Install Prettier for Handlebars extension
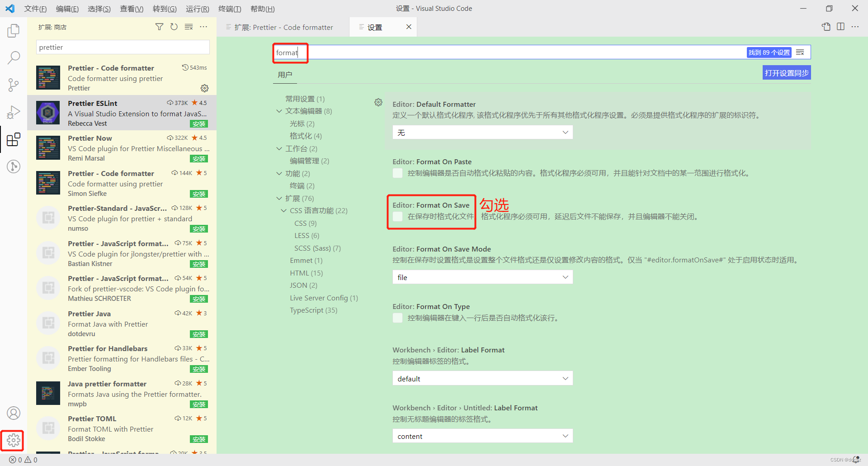This screenshot has height=466, width=868. pyautogui.click(x=199, y=369)
